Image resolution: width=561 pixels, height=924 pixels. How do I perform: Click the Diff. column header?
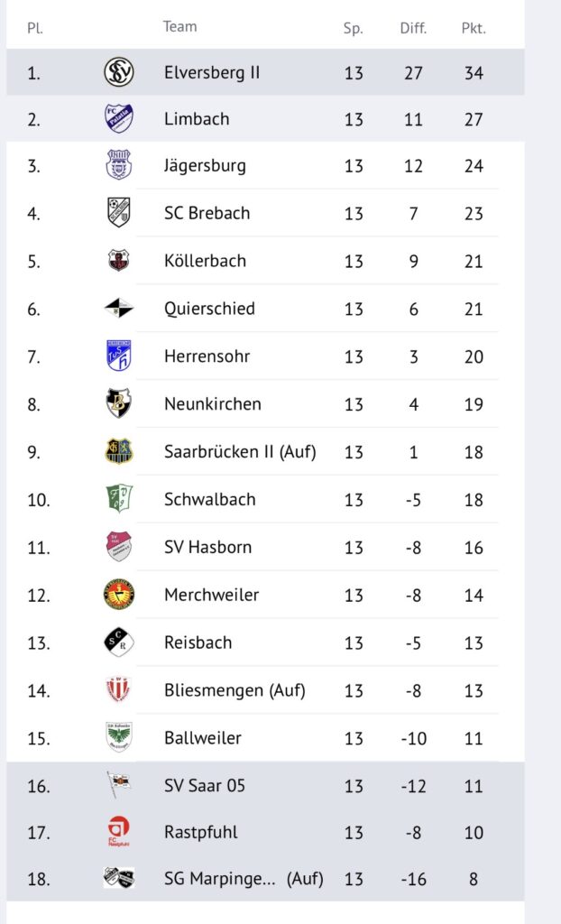413,28
